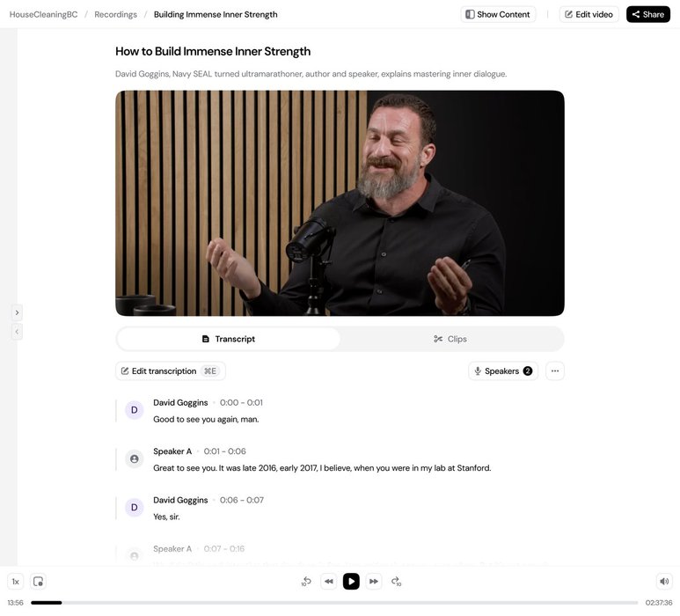Click Speaker A avatar at 0:01
680x616 pixels.
click(x=135, y=458)
